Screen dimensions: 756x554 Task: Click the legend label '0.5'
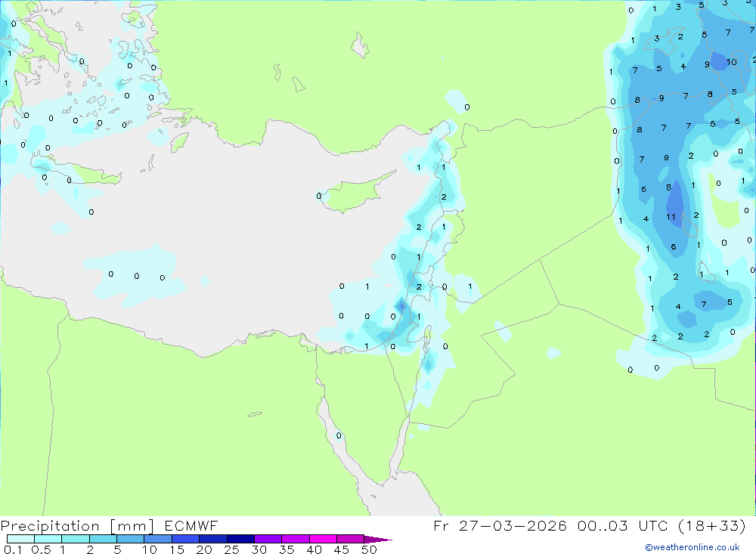point(41,549)
